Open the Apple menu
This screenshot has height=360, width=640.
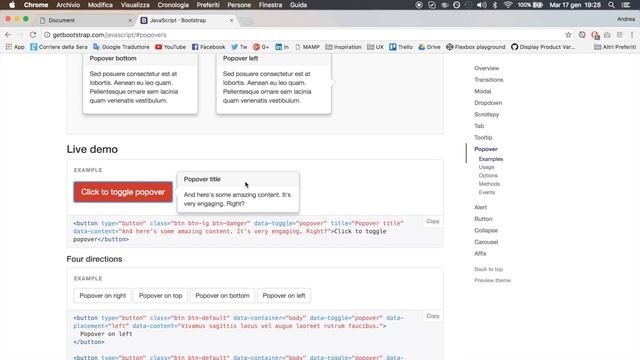click(x=12, y=5)
